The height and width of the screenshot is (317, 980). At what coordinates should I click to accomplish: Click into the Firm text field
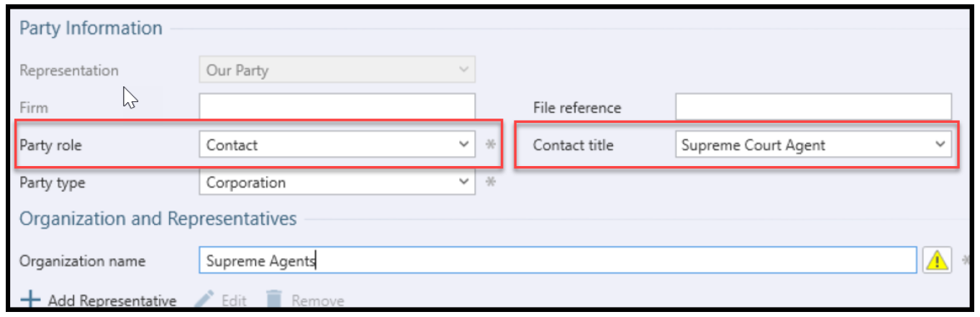pos(337,108)
